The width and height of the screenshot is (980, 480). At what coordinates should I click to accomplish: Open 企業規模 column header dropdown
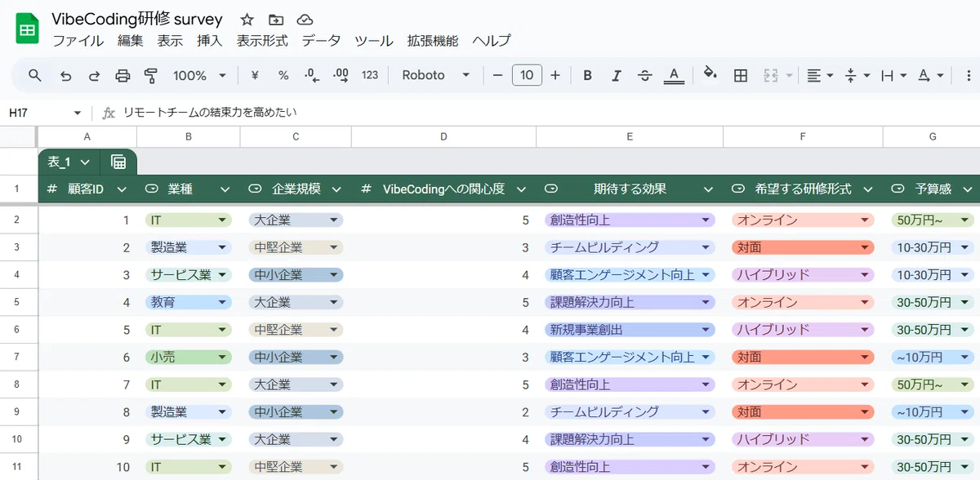(x=336, y=189)
